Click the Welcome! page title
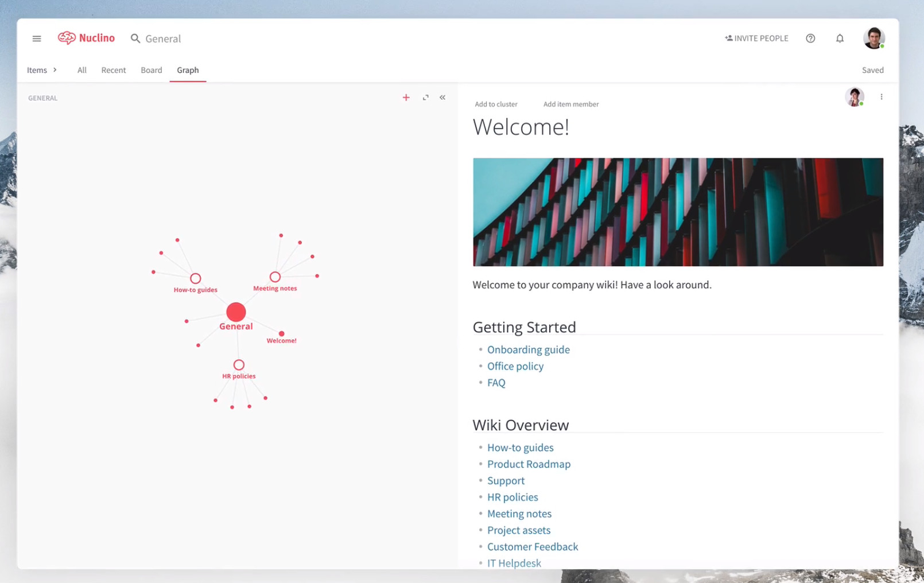The height and width of the screenshot is (583, 924). coord(521,127)
